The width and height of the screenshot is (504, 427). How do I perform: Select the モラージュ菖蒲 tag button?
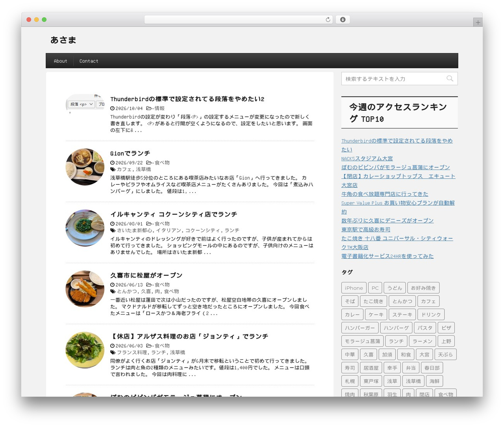363,342
